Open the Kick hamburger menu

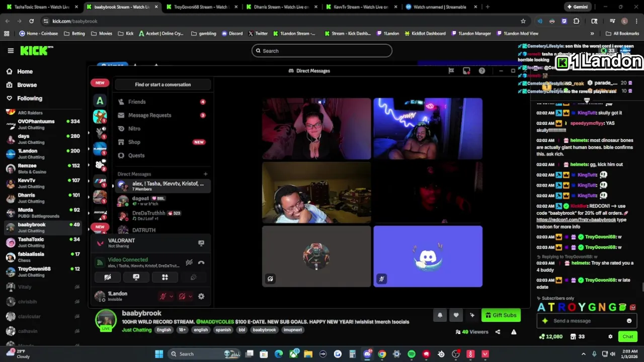(11, 51)
